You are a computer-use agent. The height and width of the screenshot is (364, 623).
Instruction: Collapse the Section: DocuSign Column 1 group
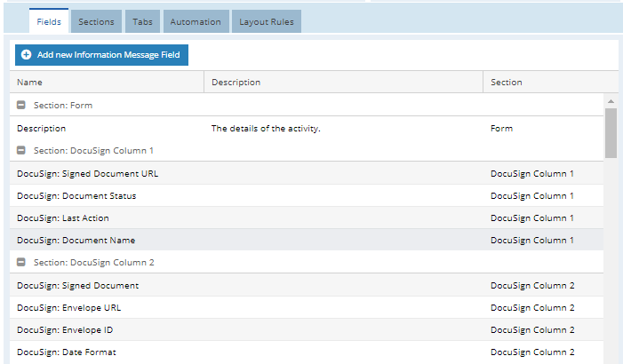(x=21, y=150)
